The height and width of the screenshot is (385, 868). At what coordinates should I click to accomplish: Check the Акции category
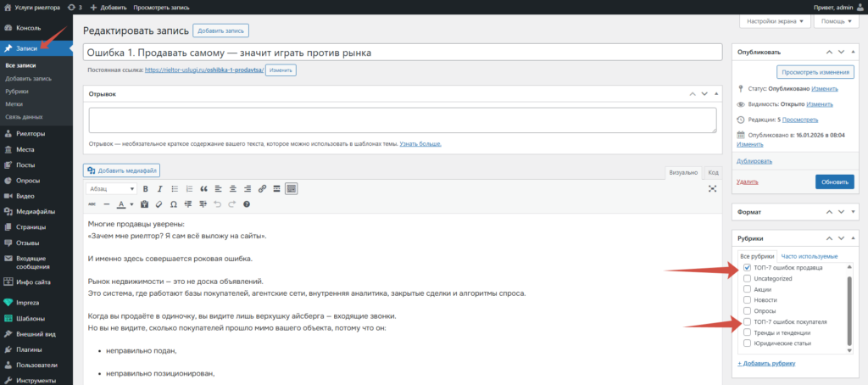[x=748, y=289]
